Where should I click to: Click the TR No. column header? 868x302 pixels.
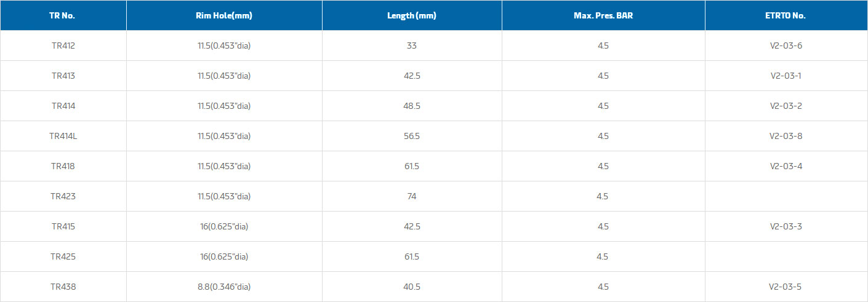pyautogui.click(x=63, y=15)
